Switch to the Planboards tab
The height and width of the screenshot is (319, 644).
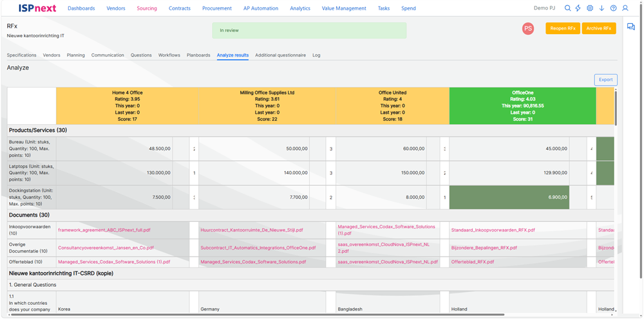click(x=198, y=55)
